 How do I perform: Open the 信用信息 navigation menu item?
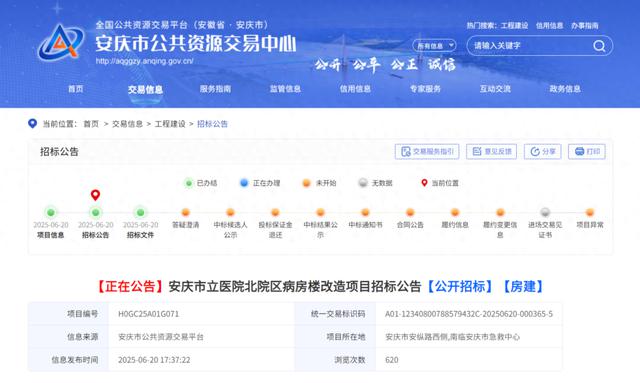pyautogui.click(x=355, y=89)
